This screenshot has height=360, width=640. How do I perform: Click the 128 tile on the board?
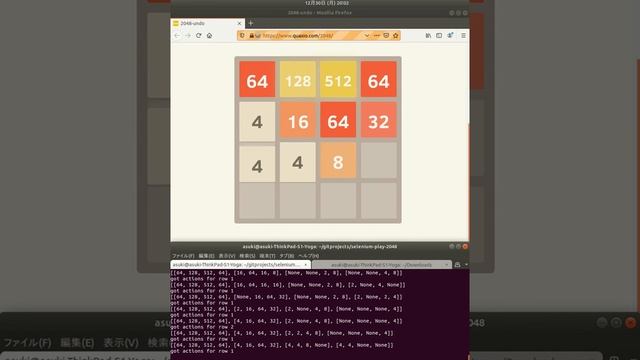coord(298,80)
